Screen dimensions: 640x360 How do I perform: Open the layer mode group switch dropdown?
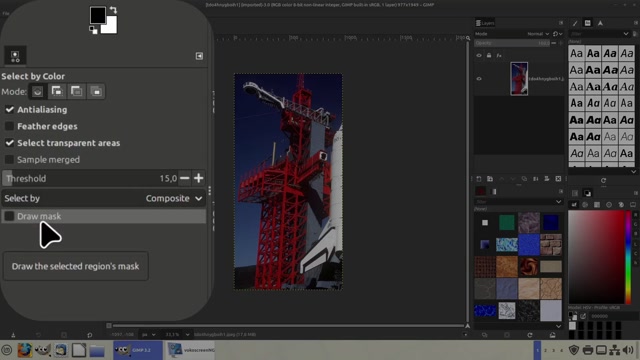point(558,34)
